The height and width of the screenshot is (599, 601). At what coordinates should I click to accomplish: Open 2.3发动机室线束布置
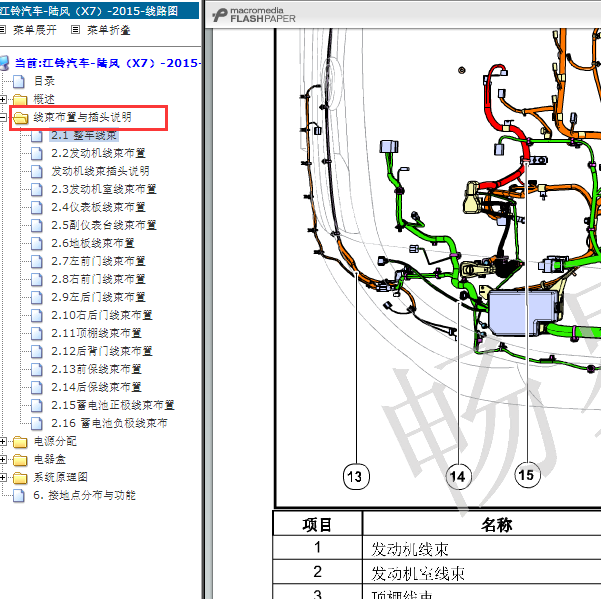coord(104,189)
